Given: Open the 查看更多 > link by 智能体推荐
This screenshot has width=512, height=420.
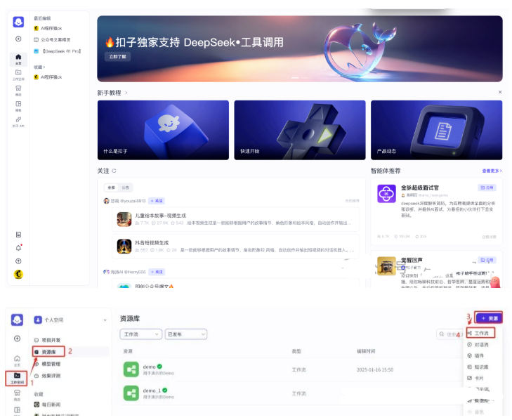Looking at the screenshot, I should pos(492,171).
